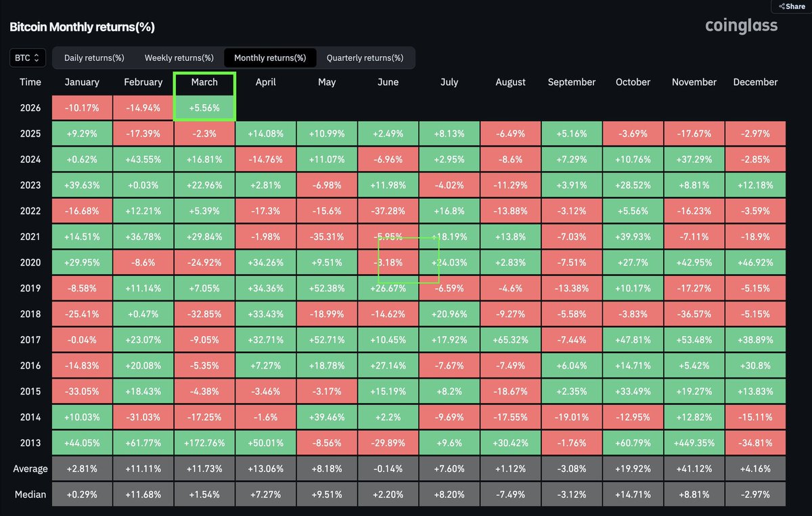Select the 2022 July cell +16.8%

pyautogui.click(x=449, y=211)
